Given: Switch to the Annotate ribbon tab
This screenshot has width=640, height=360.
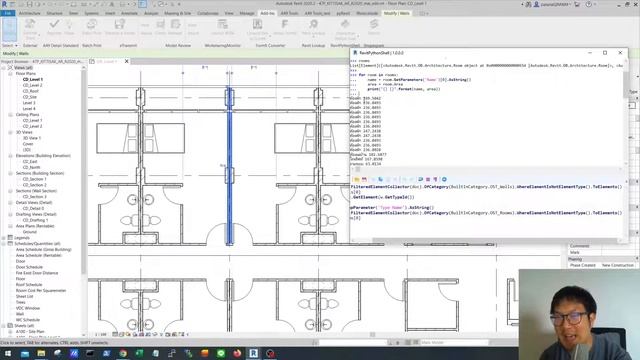Looking at the screenshot, I should pyautogui.click(x=129, y=13).
